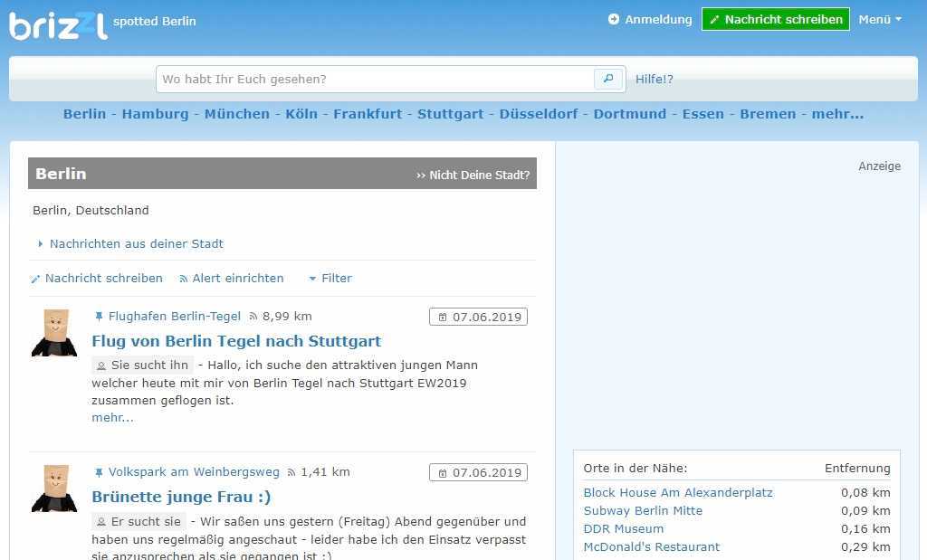
Task: Open post Brünette junge Frau :)
Action: 181,497
